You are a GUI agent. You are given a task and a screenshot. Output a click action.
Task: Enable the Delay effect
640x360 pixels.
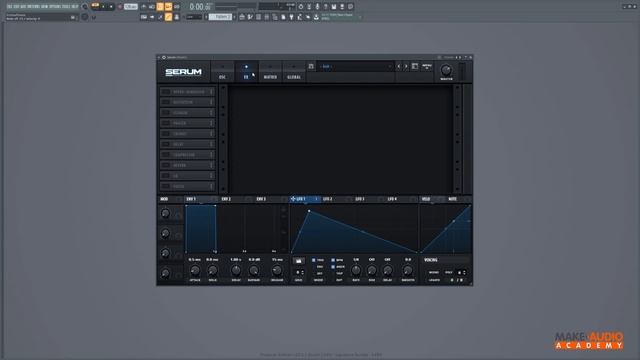[x=165, y=144]
